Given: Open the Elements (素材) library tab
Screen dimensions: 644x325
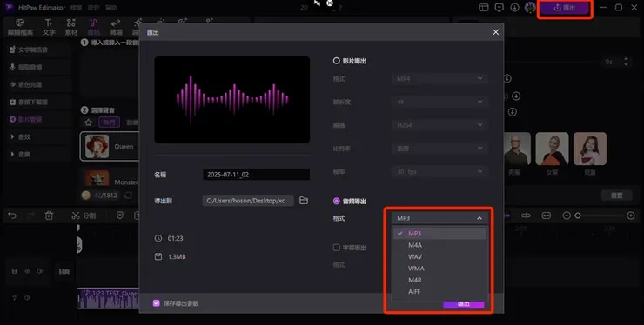Looking at the screenshot, I should click(x=71, y=27).
